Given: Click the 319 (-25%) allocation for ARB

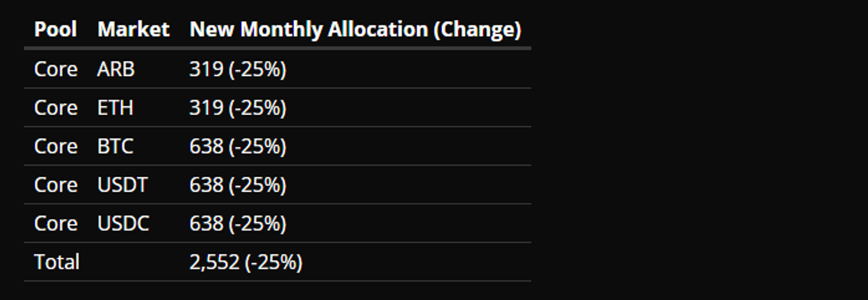Looking at the screenshot, I should pos(238,69).
